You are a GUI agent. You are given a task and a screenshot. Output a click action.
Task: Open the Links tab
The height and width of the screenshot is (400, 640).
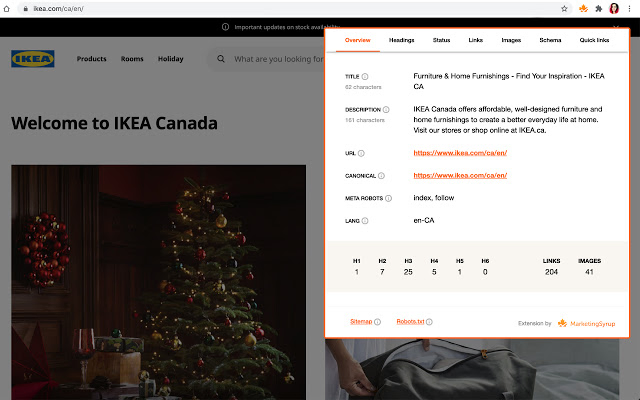coord(476,40)
